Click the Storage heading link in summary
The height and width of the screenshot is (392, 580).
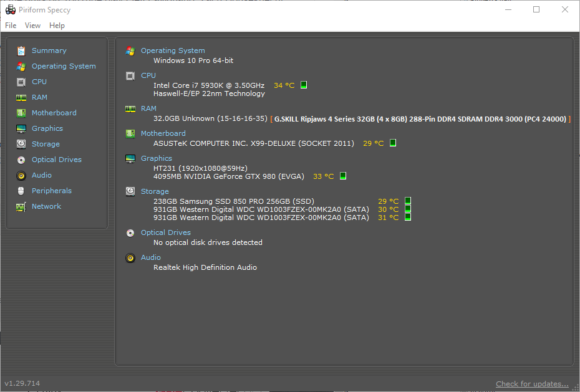[x=155, y=191]
